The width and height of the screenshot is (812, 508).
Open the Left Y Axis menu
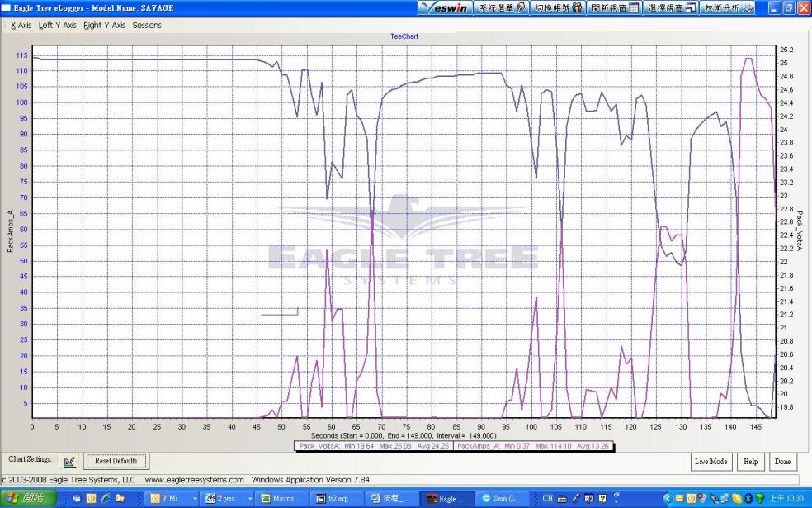pos(57,25)
